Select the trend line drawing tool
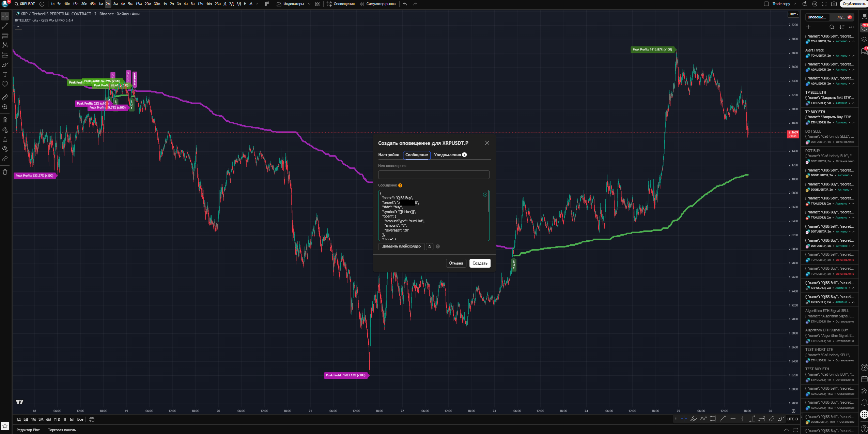The image size is (868, 434). click(x=5, y=26)
